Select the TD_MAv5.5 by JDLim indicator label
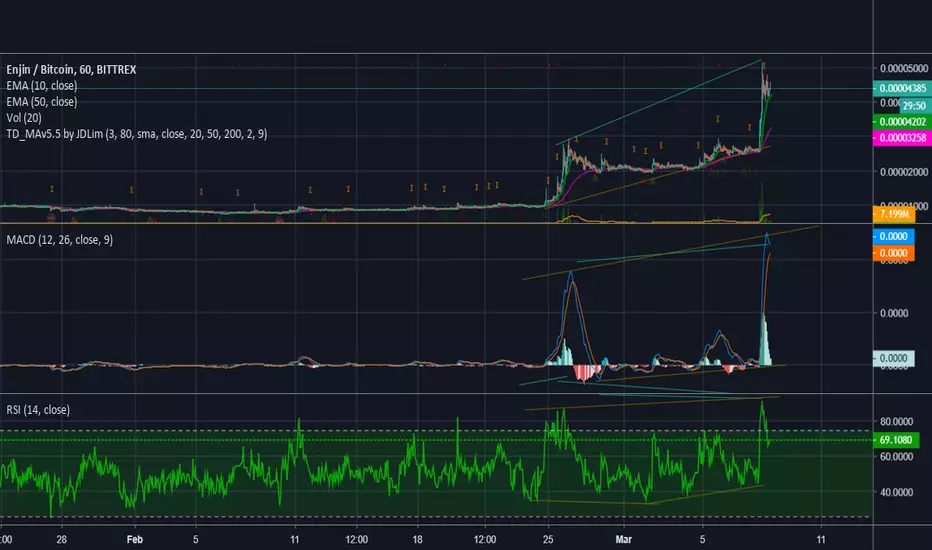Image resolution: width=932 pixels, height=550 pixels. click(x=137, y=134)
